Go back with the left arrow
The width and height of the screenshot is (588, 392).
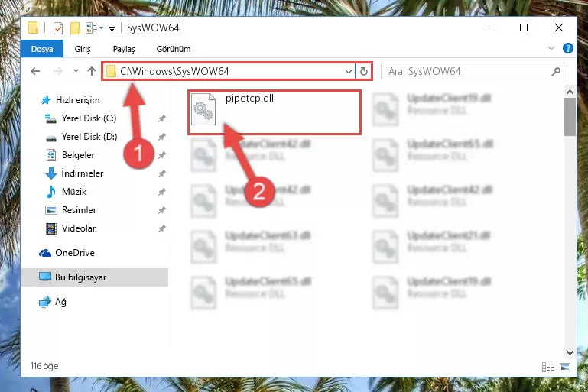tap(35, 71)
